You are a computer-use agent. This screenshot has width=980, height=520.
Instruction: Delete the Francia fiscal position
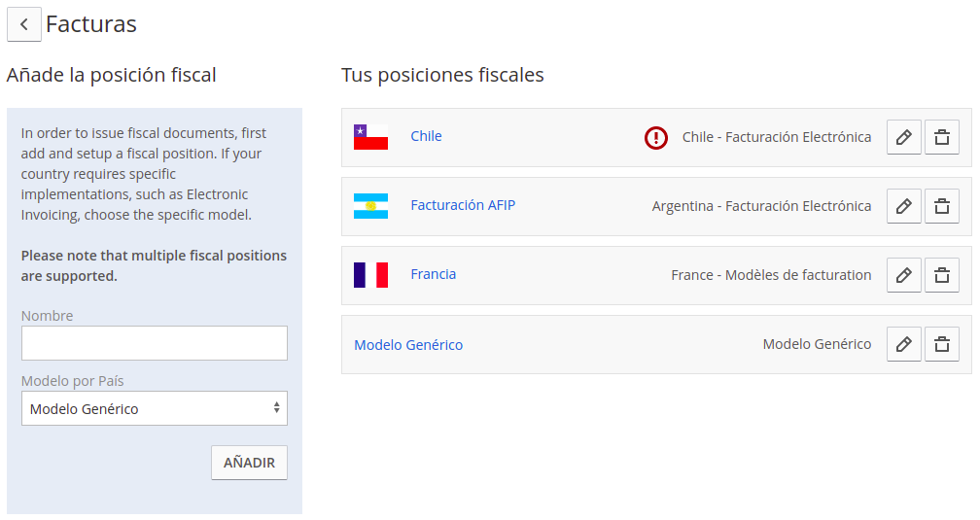tap(942, 275)
